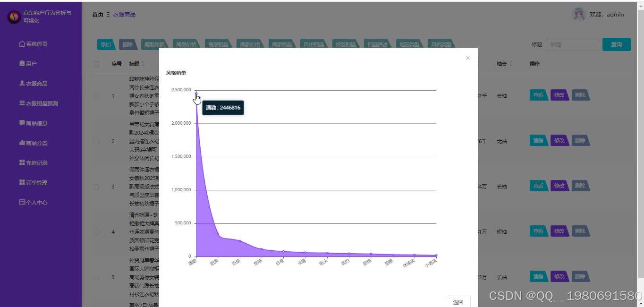This screenshot has height=307, width=644.
Task: Click the clipboard icon beside 用户
Action: click(x=22, y=63)
